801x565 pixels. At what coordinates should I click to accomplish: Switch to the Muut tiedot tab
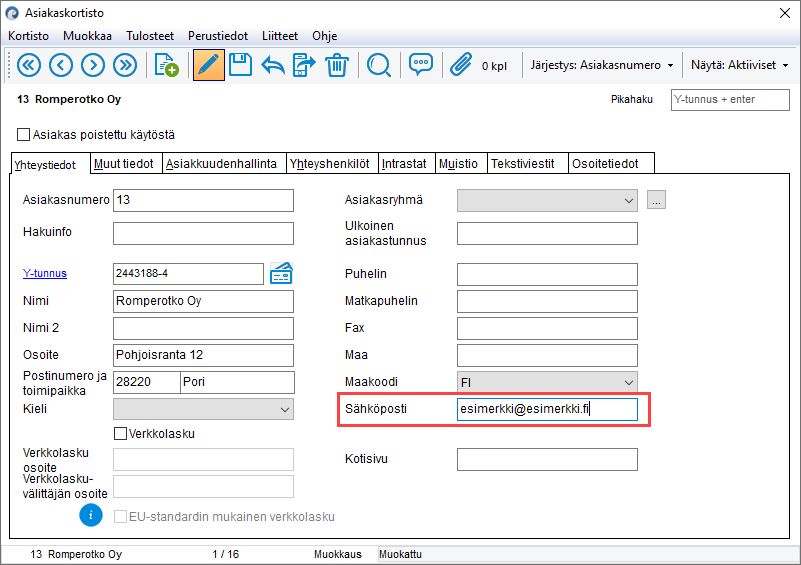(126, 163)
